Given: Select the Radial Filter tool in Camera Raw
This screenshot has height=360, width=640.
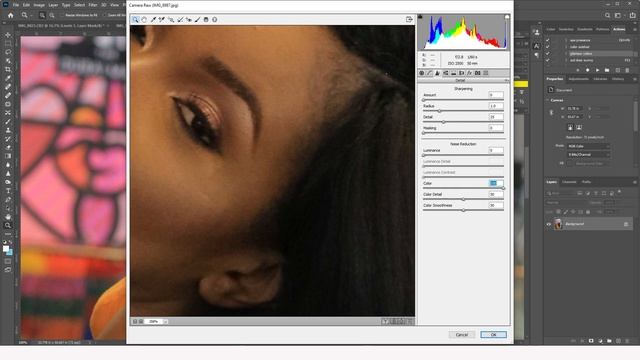Looking at the screenshot, I should 215,20.
